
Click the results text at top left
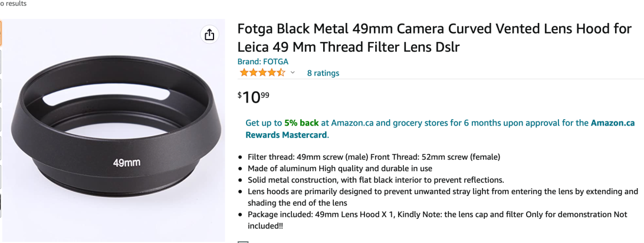tap(13, 4)
